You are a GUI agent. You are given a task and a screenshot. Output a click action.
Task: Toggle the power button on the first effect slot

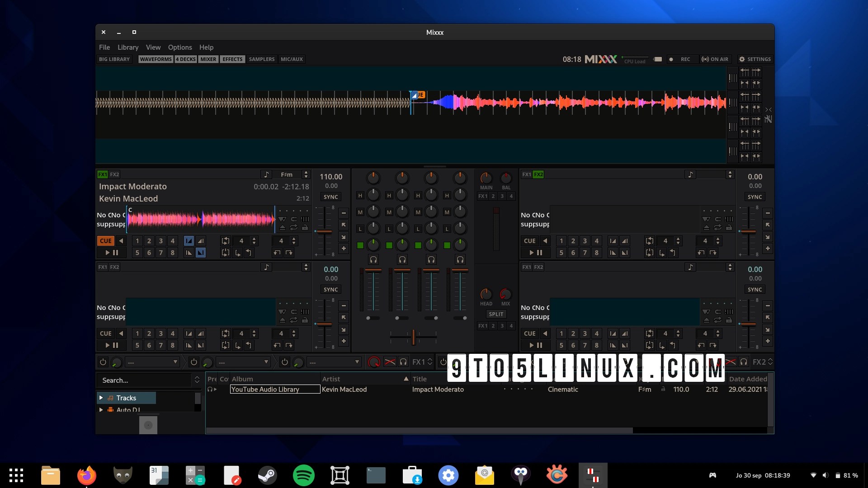(x=103, y=362)
